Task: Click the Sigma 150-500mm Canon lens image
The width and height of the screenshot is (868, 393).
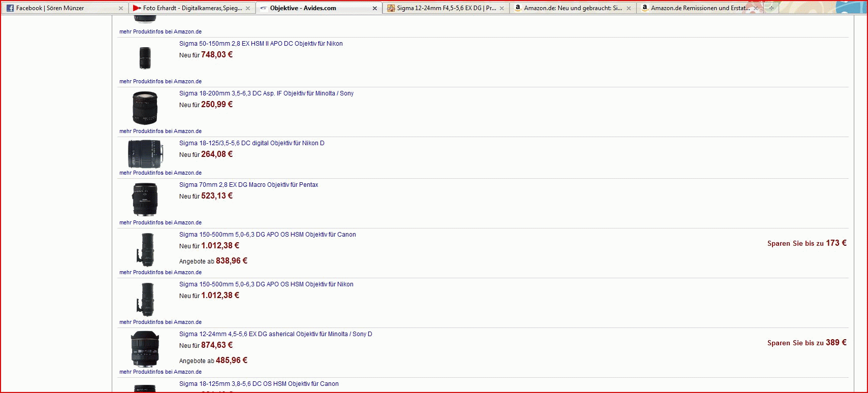Action: coord(146,249)
